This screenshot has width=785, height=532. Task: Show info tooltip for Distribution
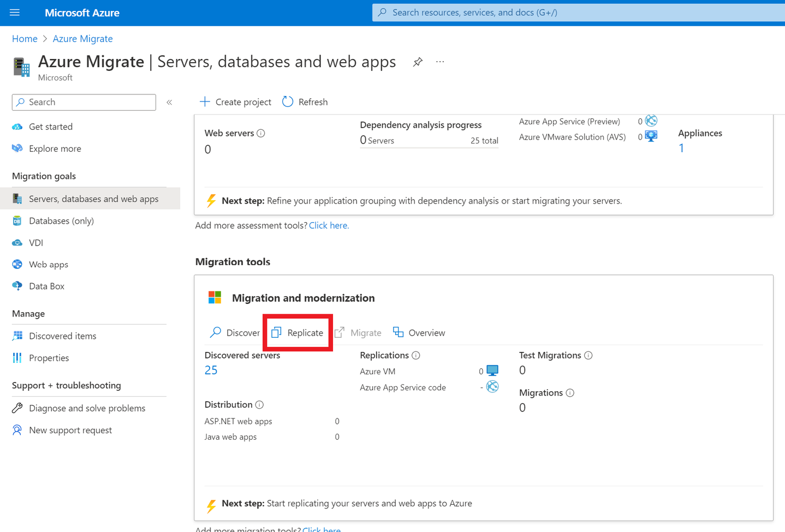[259, 405]
